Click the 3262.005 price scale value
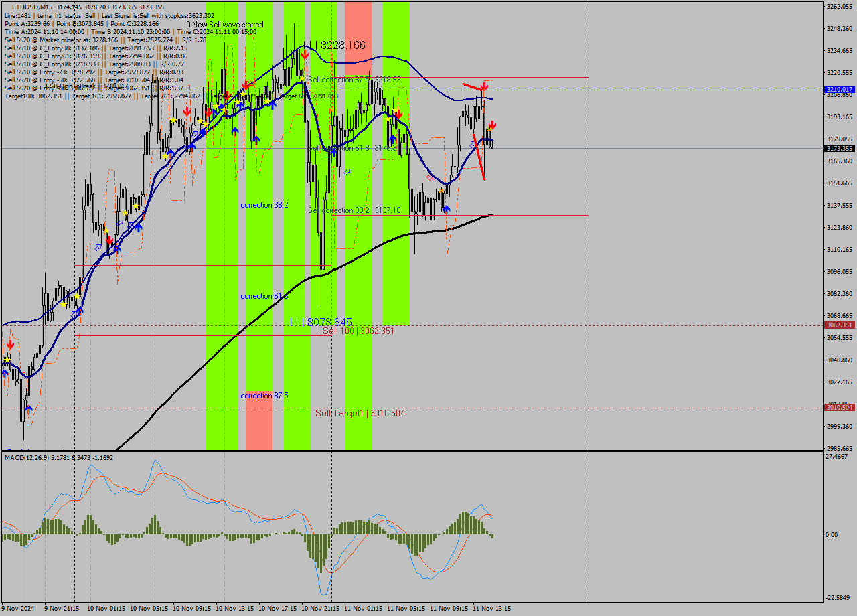The width and height of the screenshot is (857, 616). [x=840, y=7]
